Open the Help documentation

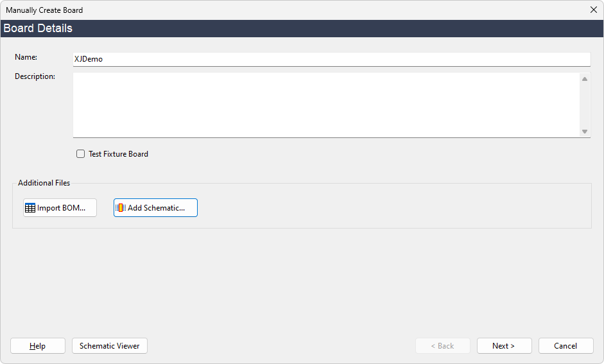[x=38, y=346]
